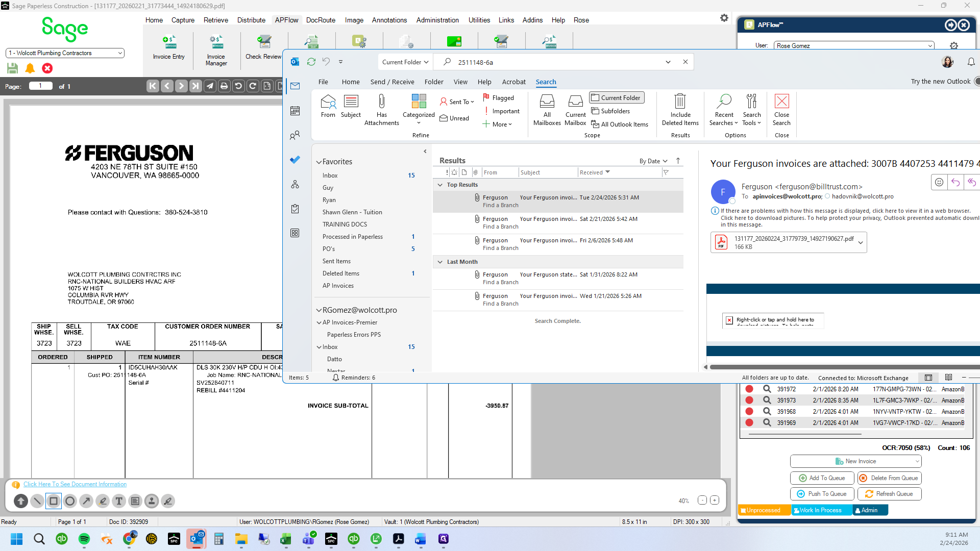Select the rectangle annotation tool
This screenshot has width=980, height=551.
tap(54, 501)
